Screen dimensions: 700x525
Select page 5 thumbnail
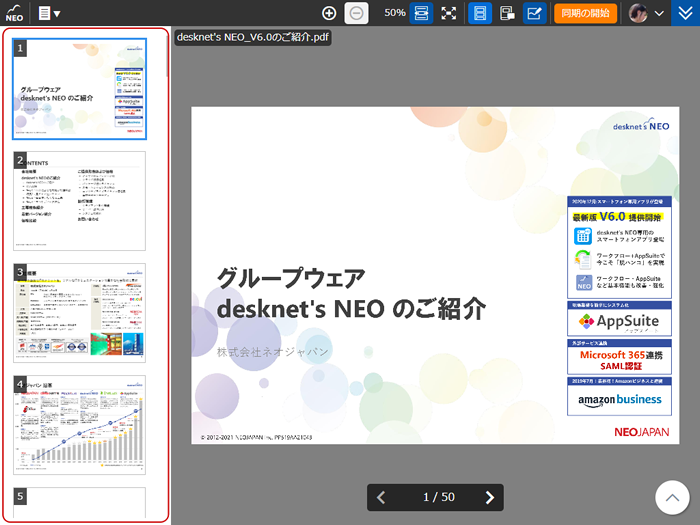click(x=79, y=503)
